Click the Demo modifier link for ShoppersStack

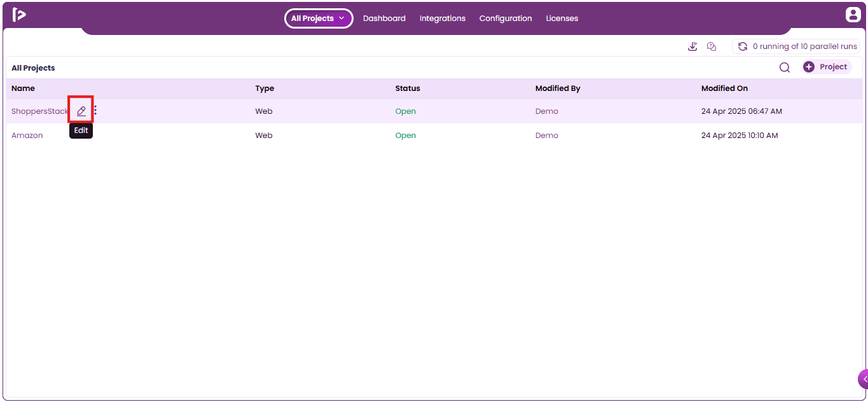(x=547, y=111)
